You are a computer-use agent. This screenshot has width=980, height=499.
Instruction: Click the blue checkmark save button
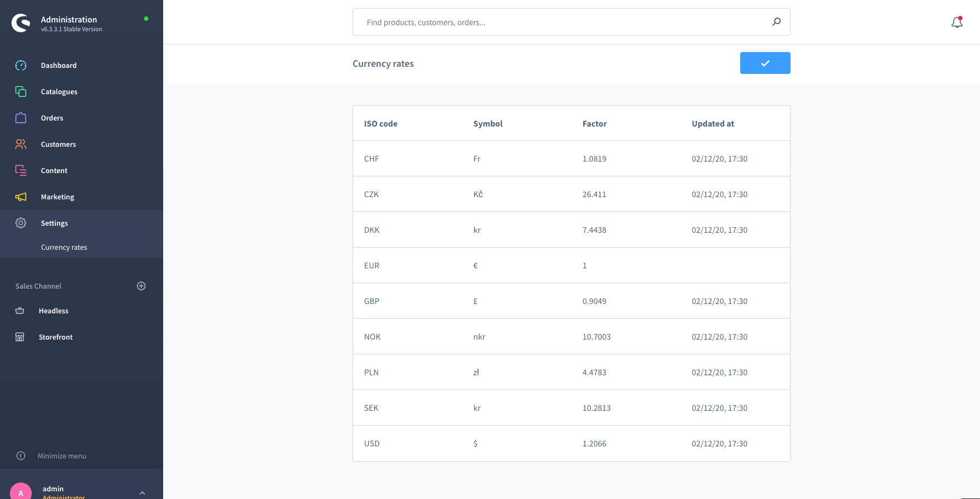pyautogui.click(x=765, y=63)
